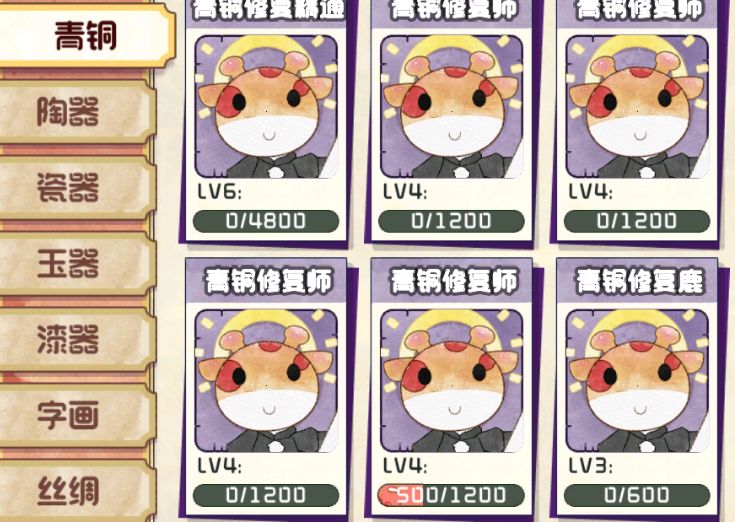Switch to the 陶器 category tab
The height and width of the screenshot is (522, 735).
pos(75,112)
